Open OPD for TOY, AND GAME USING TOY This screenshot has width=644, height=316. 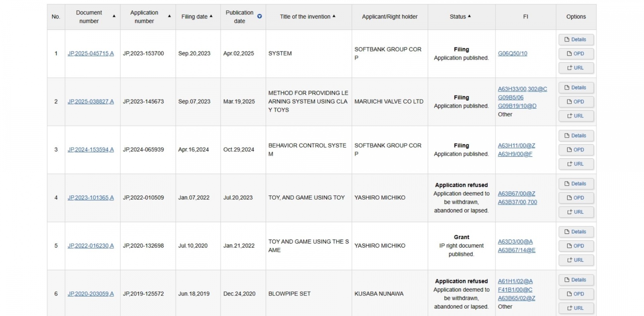coord(576,198)
